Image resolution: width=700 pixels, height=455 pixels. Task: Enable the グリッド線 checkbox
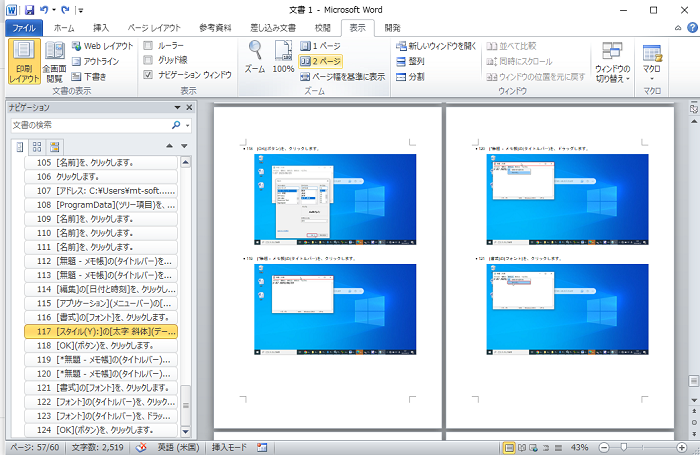148,60
